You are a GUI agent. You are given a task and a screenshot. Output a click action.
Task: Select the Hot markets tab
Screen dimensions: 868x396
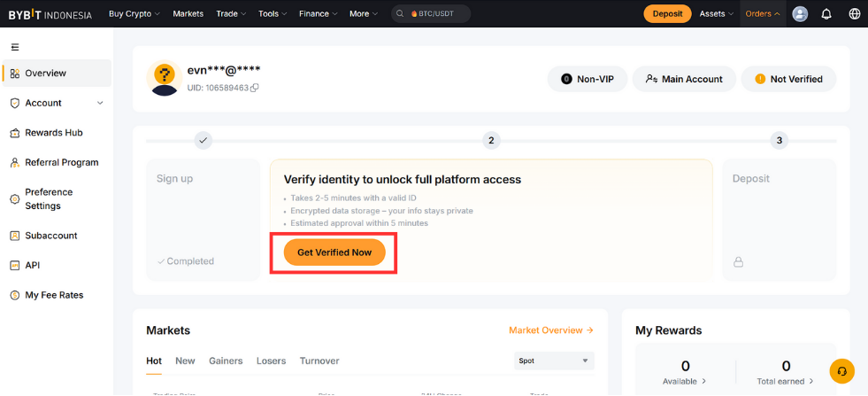click(154, 361)
